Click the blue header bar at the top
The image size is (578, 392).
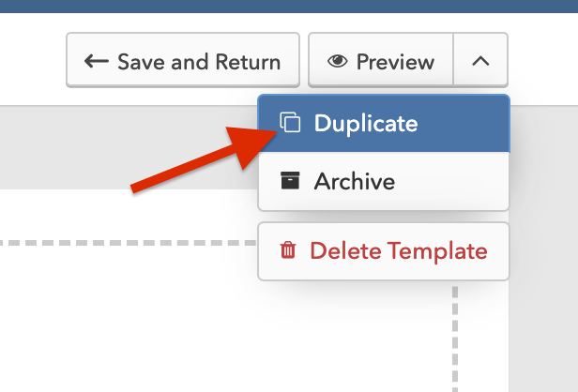(x=289, y=7)
